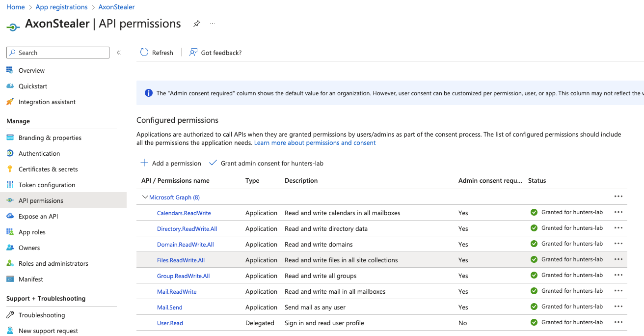
Task: Click the Refresh icon in toolbar
Action: click(144, 53)
